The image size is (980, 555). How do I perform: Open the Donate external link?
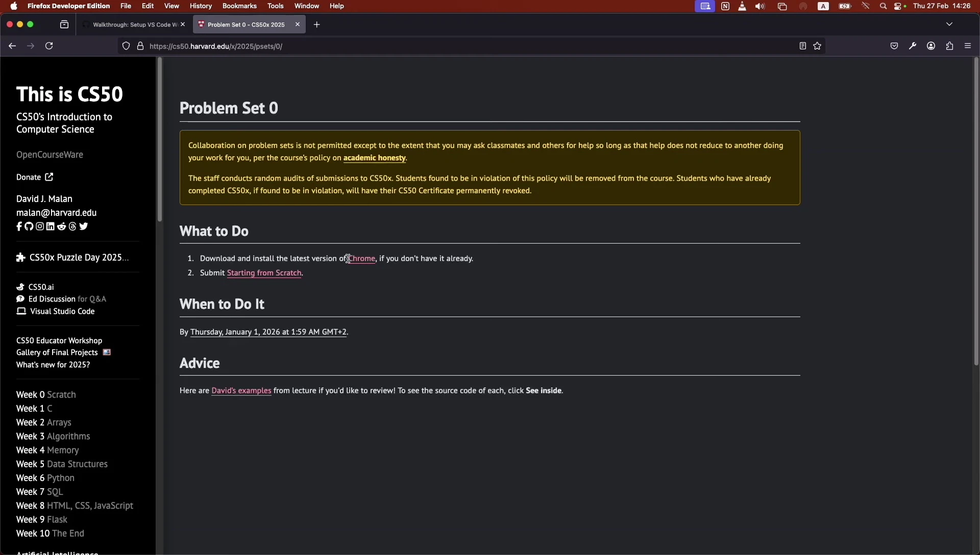35,177
